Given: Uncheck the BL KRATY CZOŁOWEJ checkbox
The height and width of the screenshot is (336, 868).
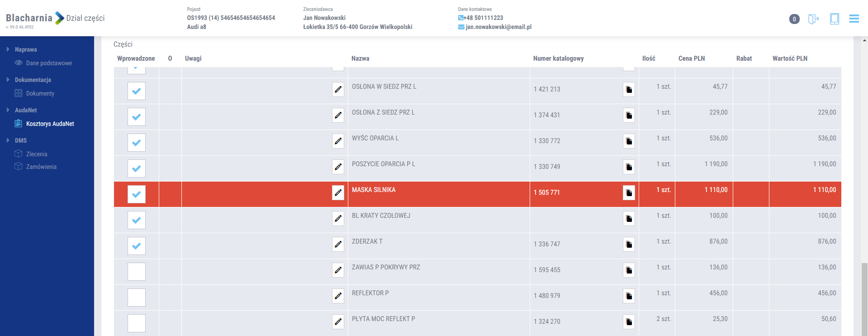Looking at the screenshot, I should pos(136,220).
